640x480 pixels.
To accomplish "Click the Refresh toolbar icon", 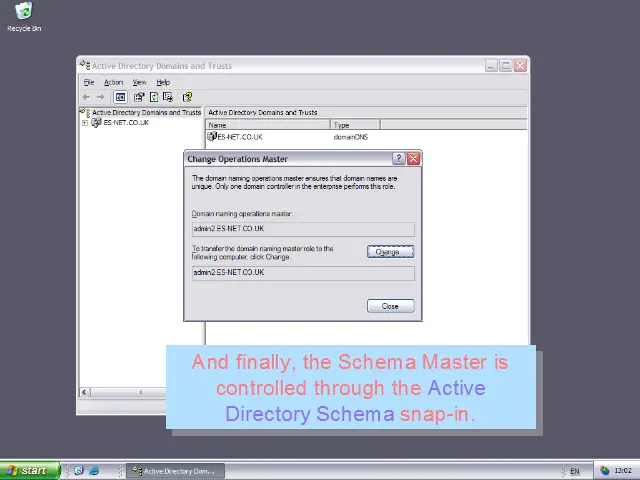I will (153, 97).
